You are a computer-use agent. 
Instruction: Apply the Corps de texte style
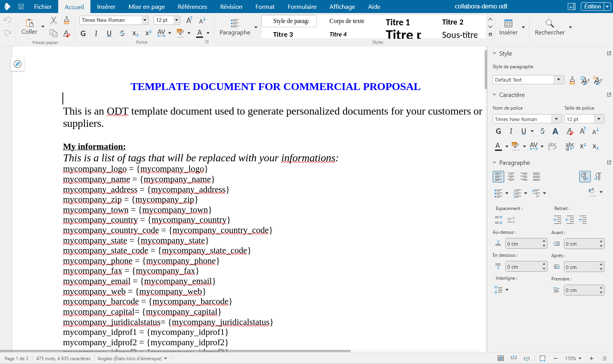[347, 21]
